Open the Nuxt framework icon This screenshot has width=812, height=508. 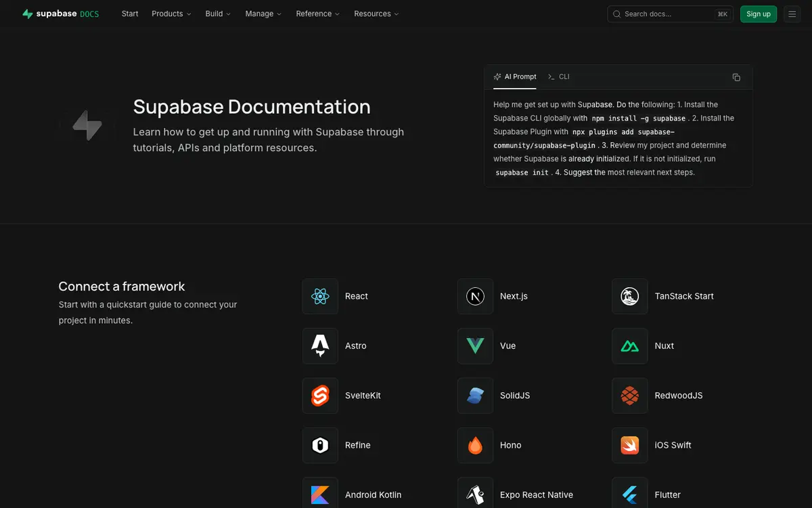point(630,345)
